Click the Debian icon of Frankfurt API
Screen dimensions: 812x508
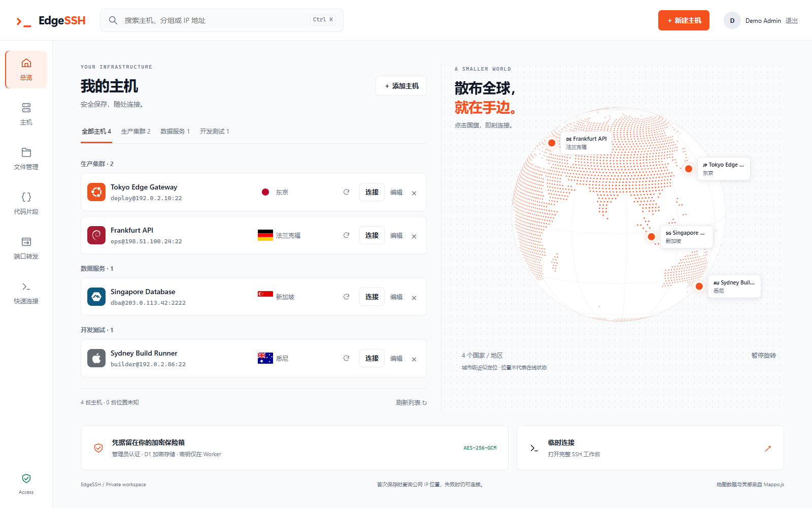click(96, 235)
